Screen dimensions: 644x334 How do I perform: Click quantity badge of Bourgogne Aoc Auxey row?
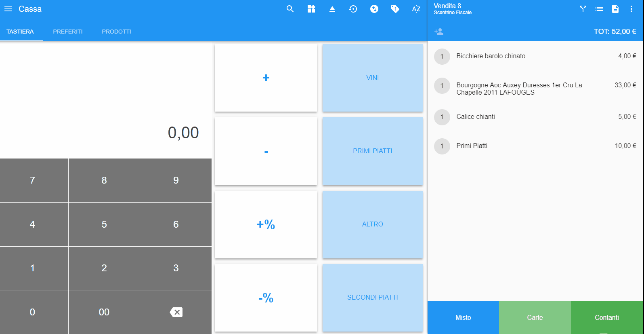point(442,86)
